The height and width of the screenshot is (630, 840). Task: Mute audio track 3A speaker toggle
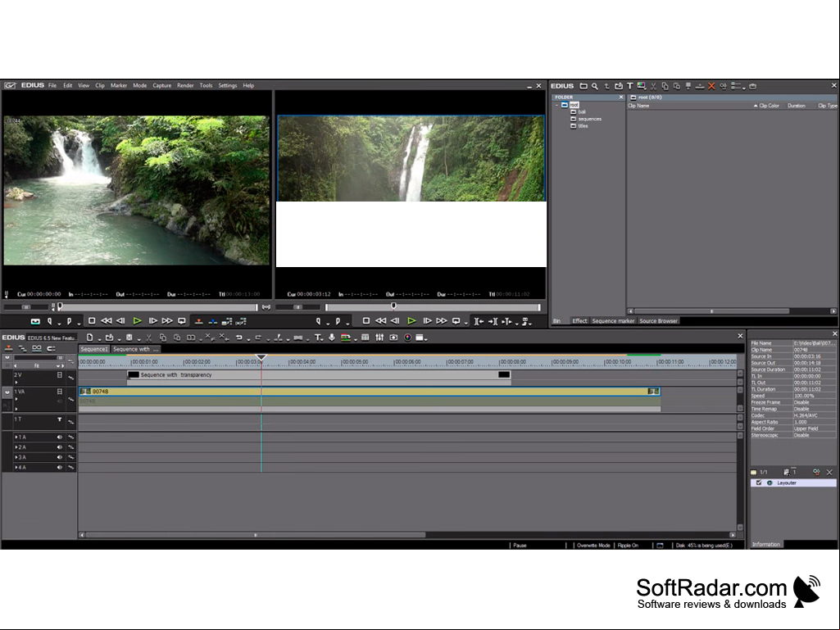60,457
